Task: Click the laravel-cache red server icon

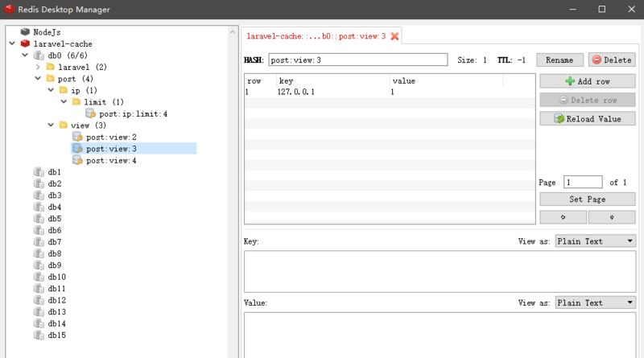Action: click(x=26, y=43)
